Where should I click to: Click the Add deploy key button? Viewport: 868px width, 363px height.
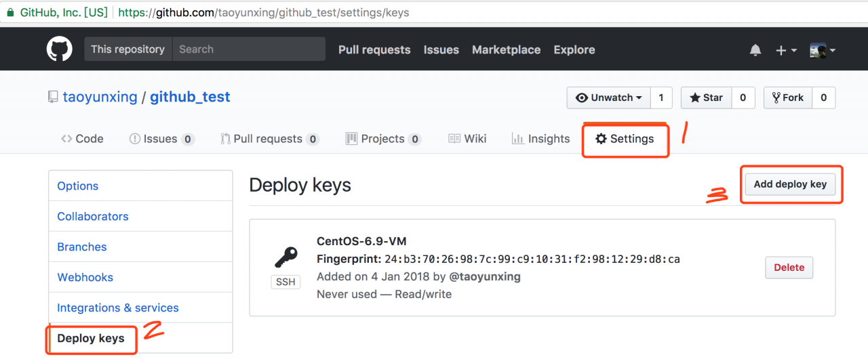click(x=790, y=184)
